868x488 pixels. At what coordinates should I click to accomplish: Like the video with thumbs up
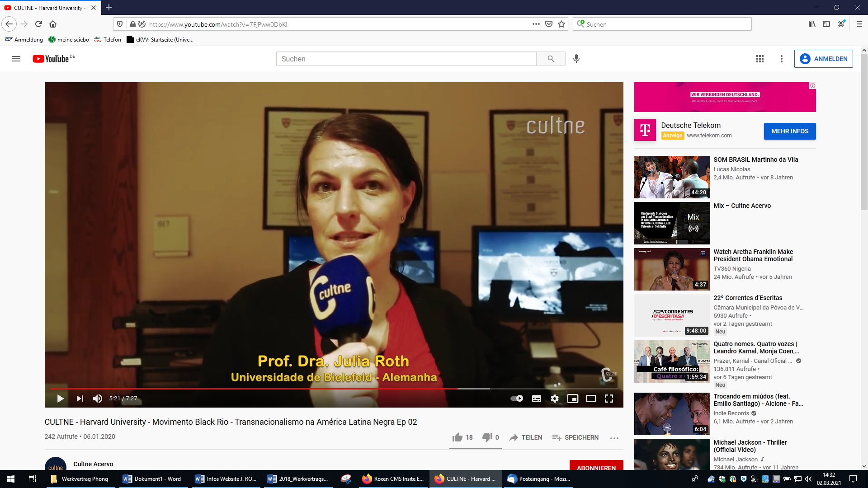tap(462, 437)
